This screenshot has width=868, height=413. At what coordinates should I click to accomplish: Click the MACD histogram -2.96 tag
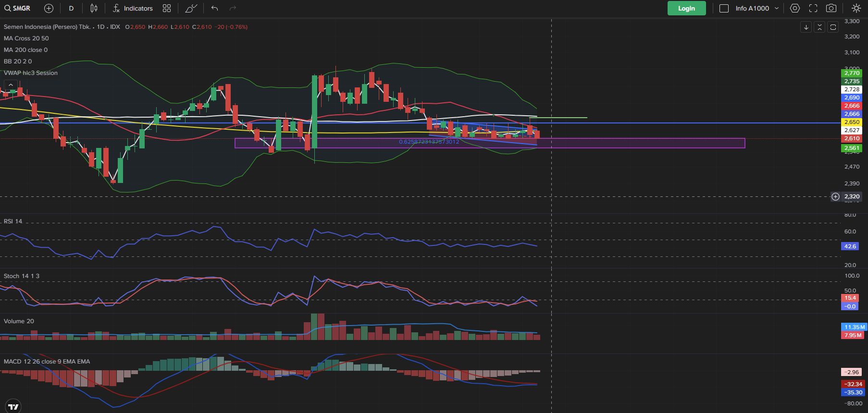[852, 372]
